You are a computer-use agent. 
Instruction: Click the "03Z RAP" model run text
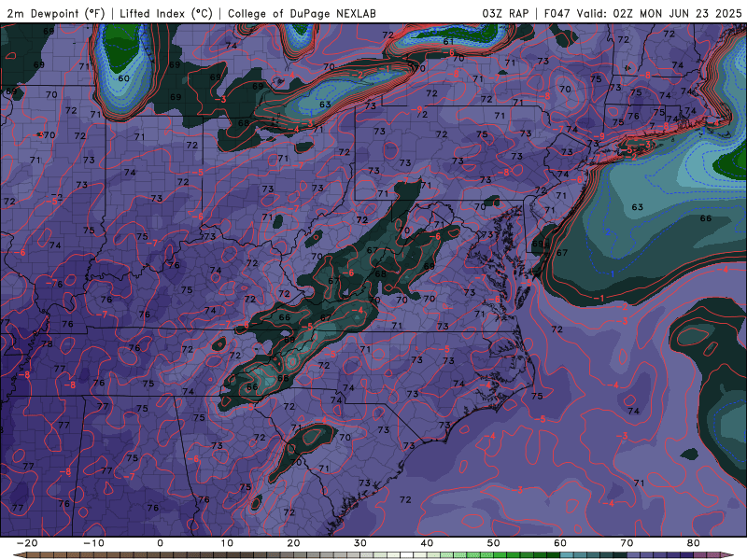coord(505,13)
